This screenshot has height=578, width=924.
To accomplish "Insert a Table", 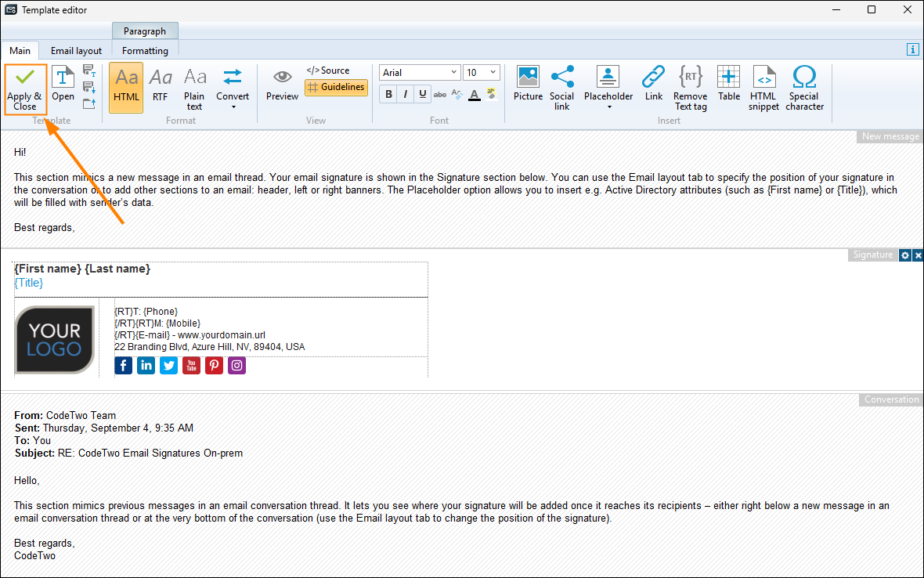I will pos(728,83).
